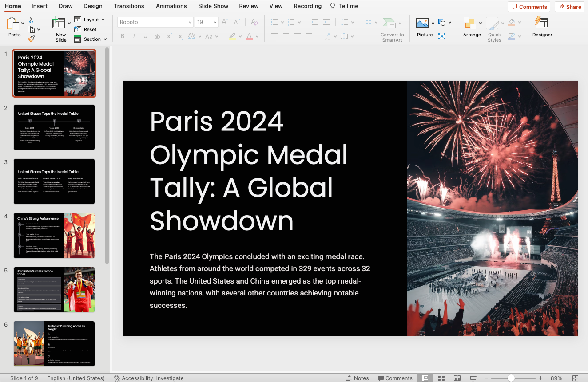Viewport: 588px width, 382px height.
Task: Toggle Comments pane from status bar
Action: point(395,378)
